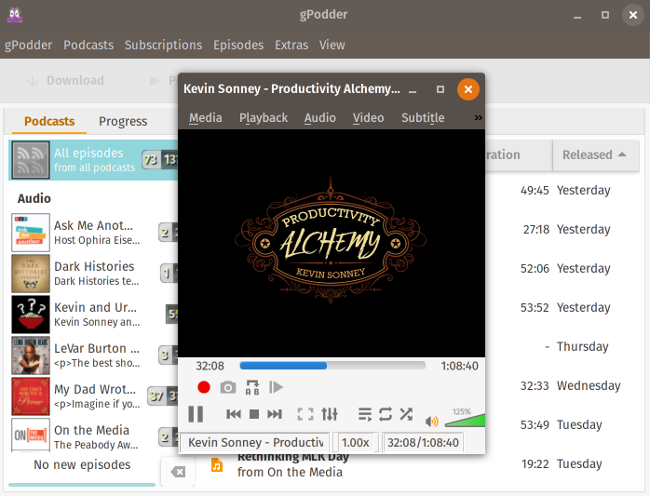The width and height of the screenshot is (650, 496).
Task: Click the VLC volume slider
Action: coord(463,420)
